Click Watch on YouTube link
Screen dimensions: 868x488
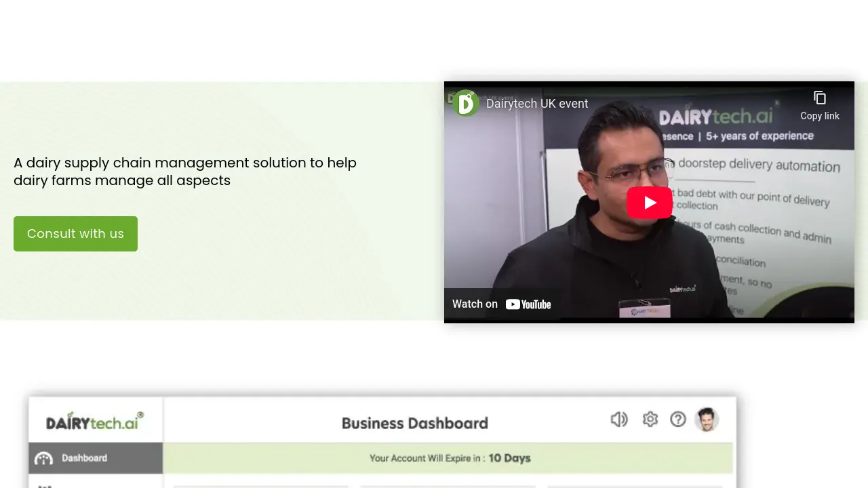pos(502,304)
